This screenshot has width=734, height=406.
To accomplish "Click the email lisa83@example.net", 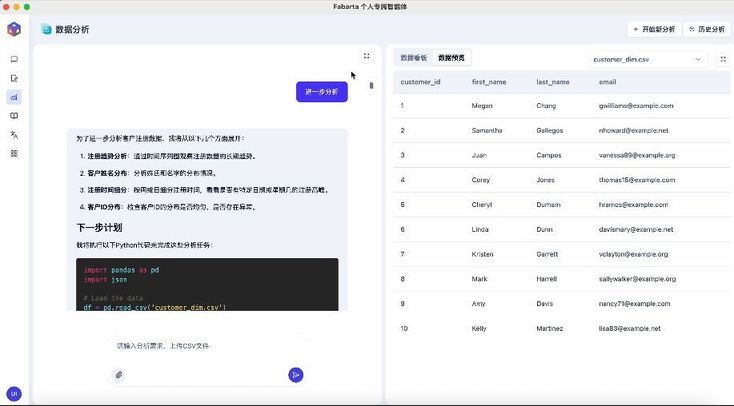I will point(630,329).
